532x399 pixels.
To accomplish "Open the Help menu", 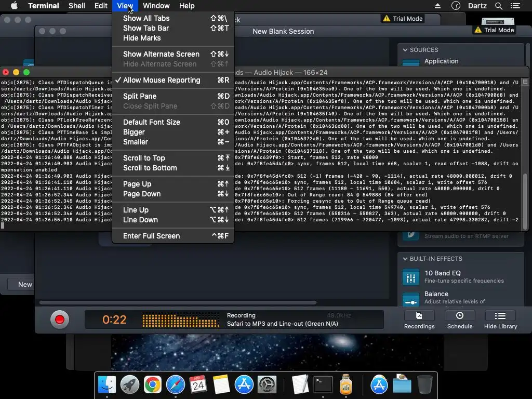I will (x=187, y=6).
